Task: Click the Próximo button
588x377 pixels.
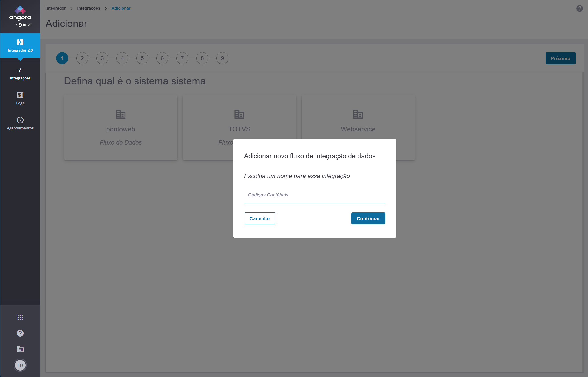Action: (560, 58)
